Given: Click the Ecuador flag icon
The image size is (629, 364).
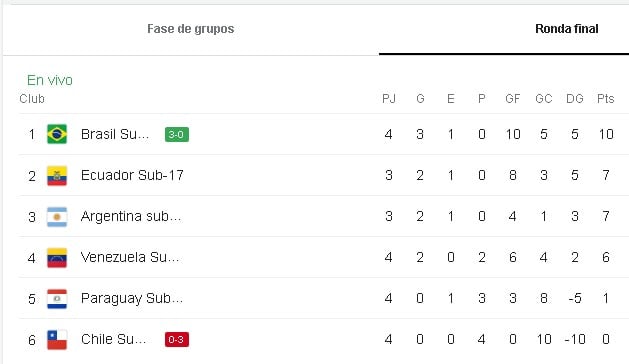Looking at the screenshot, I should 57,175.
